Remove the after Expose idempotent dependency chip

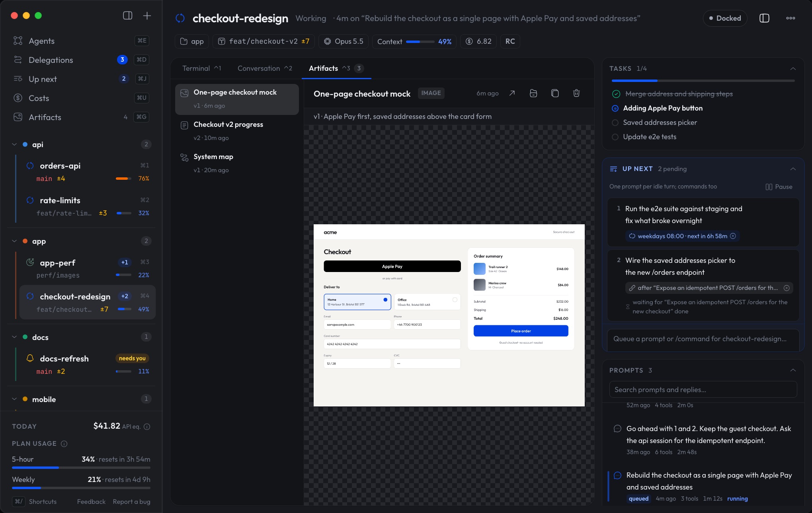click(x=787, y=288)
